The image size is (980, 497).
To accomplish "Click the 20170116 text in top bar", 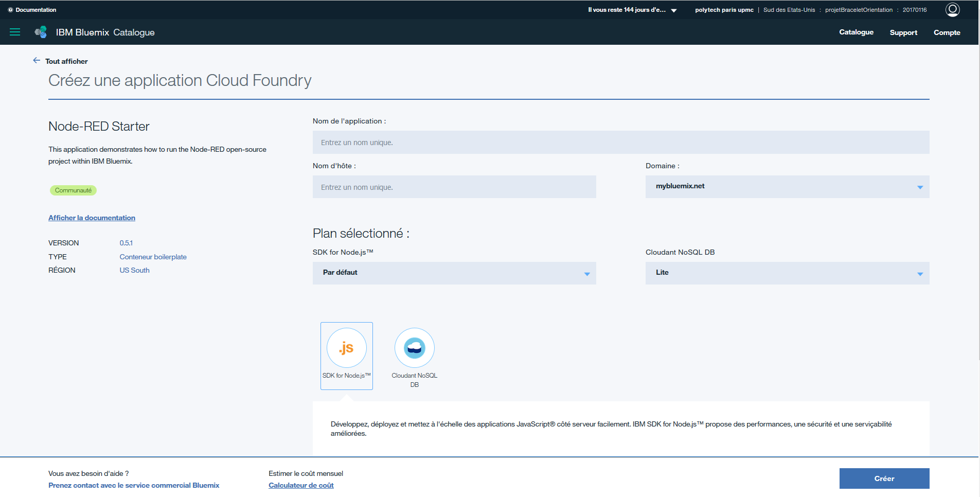I will (x=914, y=10).
